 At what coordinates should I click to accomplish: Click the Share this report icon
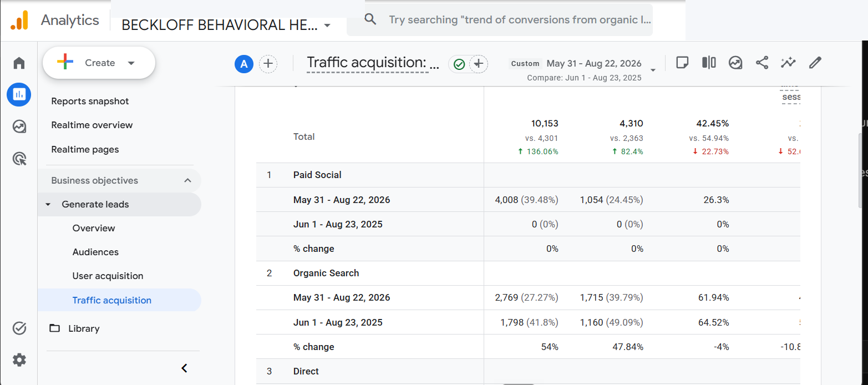tap(762, 63)
